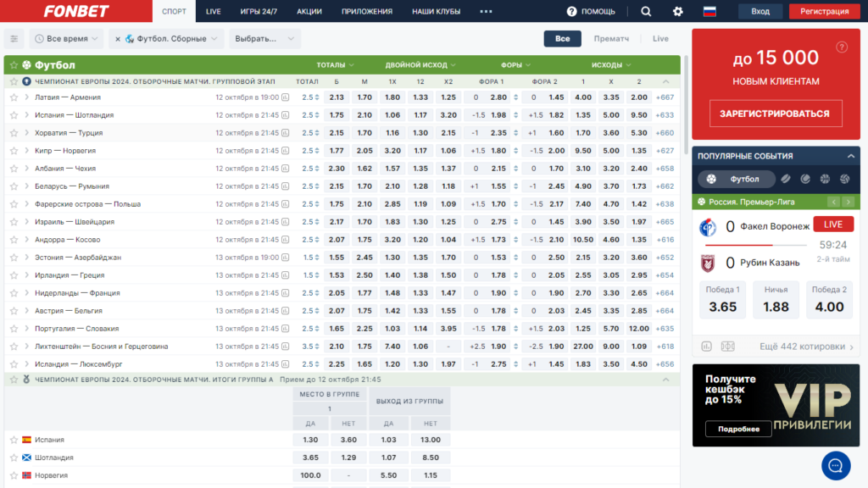Bet on Победа 1 at 3.65

722,299
